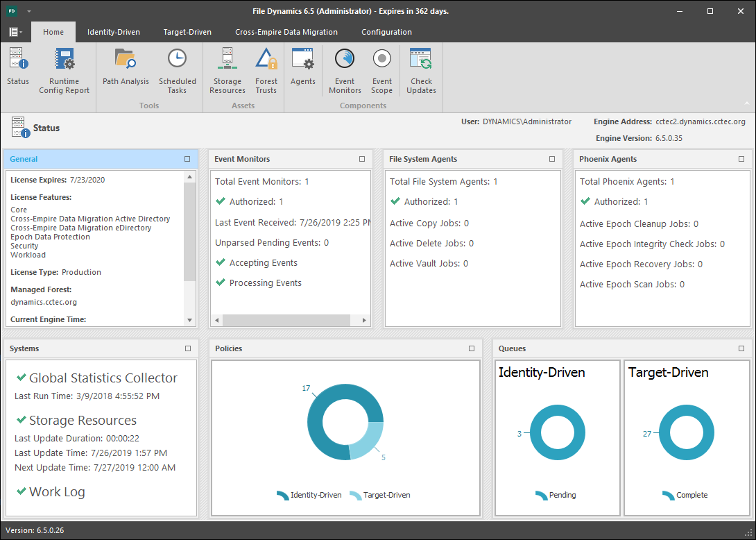This screenshot has width=756, height=540.
Task: Maximize the General panel
Action: pyautogui.click(x=187, y=159)
